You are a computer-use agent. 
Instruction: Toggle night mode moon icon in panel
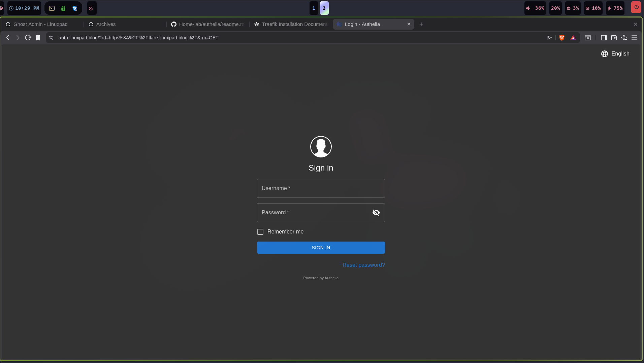click(x=91, y=8)
